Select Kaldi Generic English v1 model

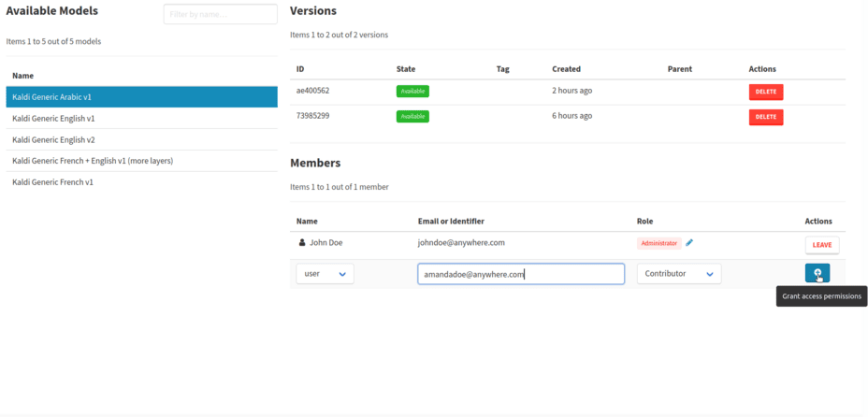tap(141, 119)
